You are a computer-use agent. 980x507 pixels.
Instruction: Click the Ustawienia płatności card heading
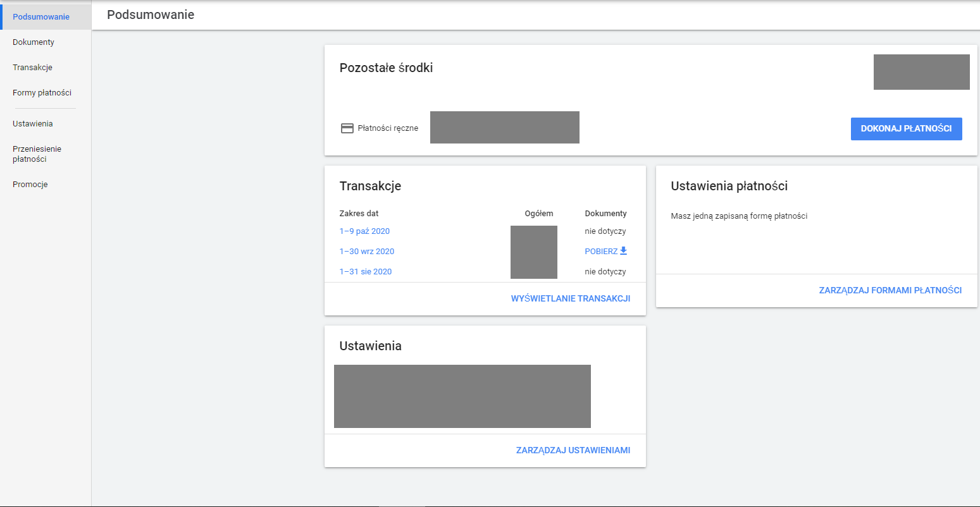[729, 186]
